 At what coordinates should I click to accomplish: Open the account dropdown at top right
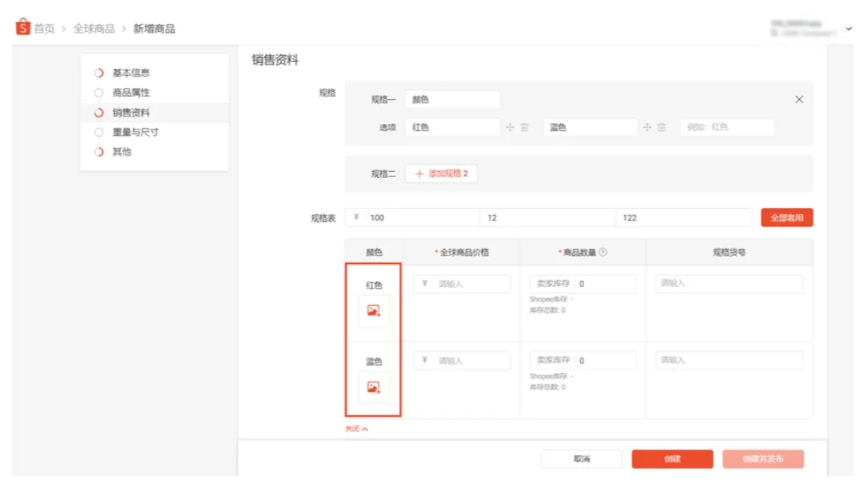coord(848,28)
